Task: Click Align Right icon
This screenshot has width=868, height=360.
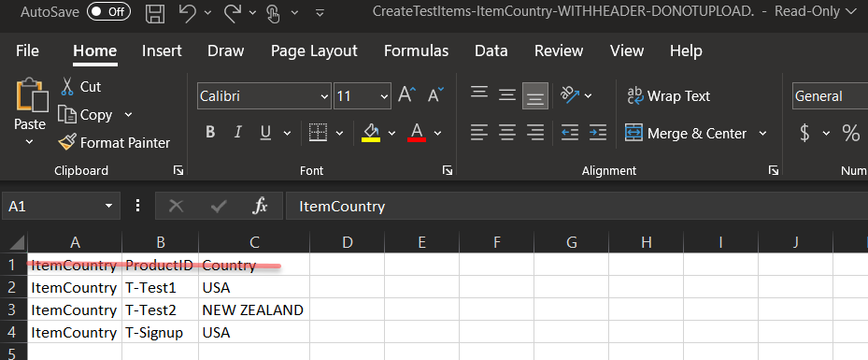Action: coord(535,133)
